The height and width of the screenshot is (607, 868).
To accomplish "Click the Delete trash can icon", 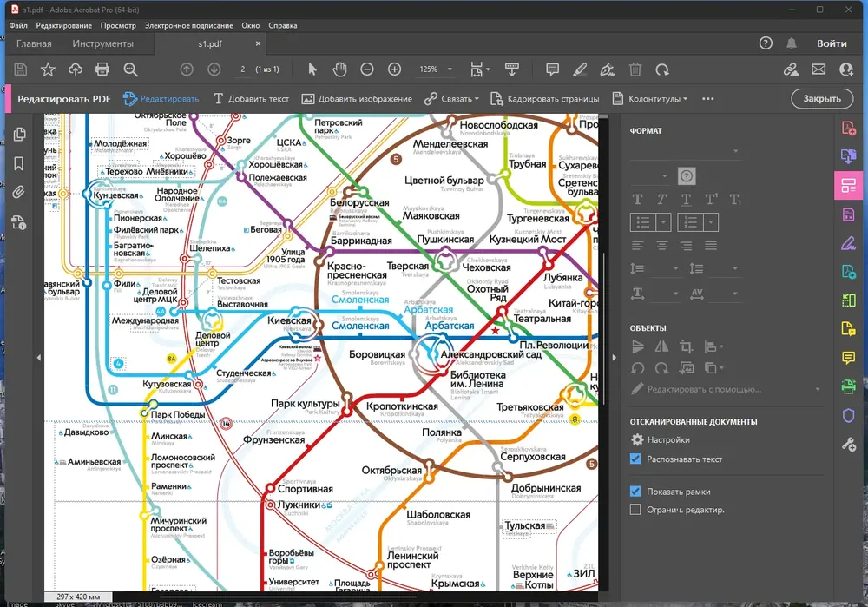I will click(x=635, y=69).
